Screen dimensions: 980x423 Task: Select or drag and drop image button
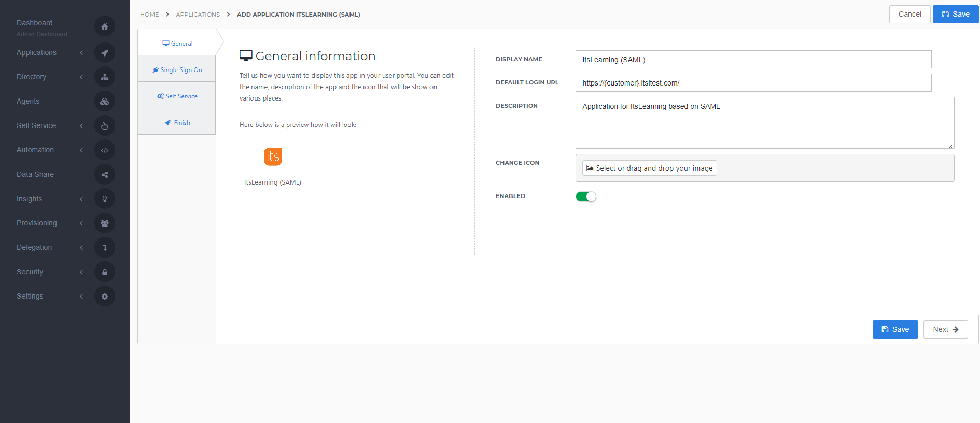[649, 168]
